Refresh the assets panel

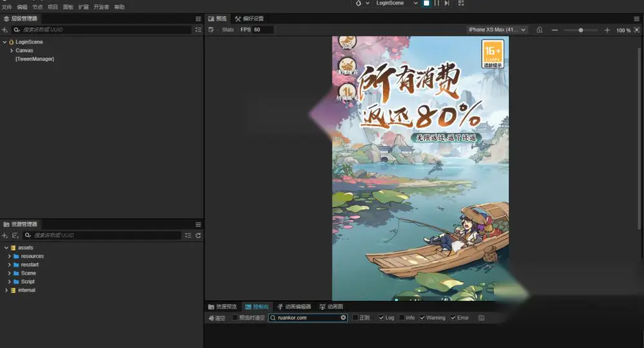pyautogui.click(x=198, y=235)
